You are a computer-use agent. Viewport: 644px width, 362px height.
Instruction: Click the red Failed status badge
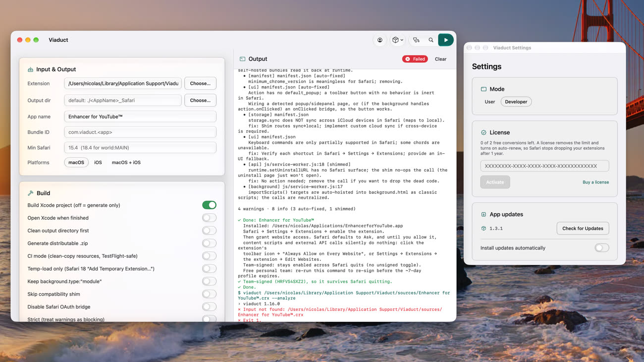pyautogui.click(x=415, y=59)
